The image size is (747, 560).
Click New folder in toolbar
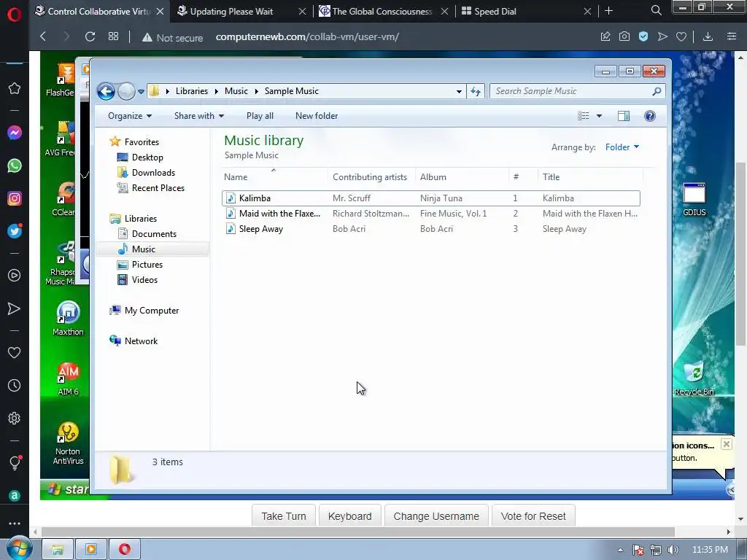coord(317,116)
